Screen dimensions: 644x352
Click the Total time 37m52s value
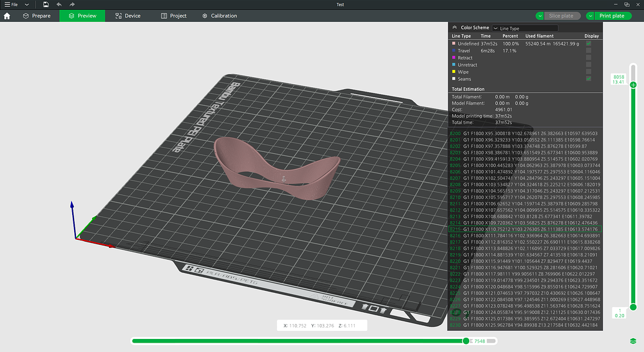[503, 123]
